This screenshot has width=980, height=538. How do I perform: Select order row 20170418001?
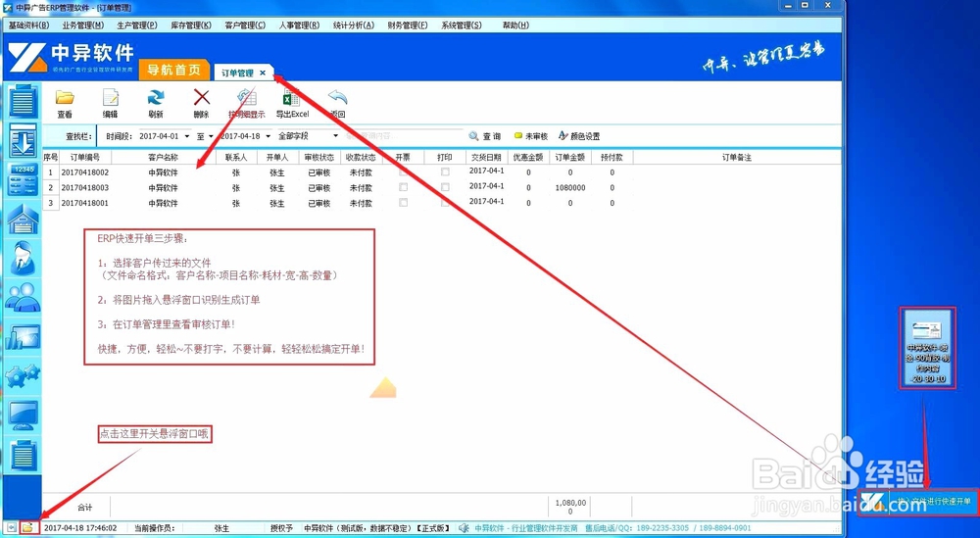337,203
